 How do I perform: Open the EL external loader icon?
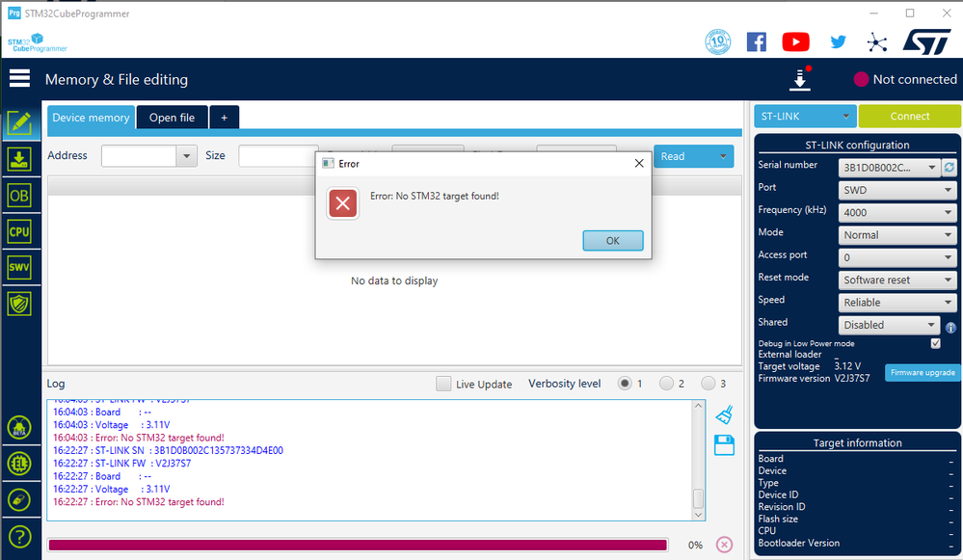(x=19, y=464)
